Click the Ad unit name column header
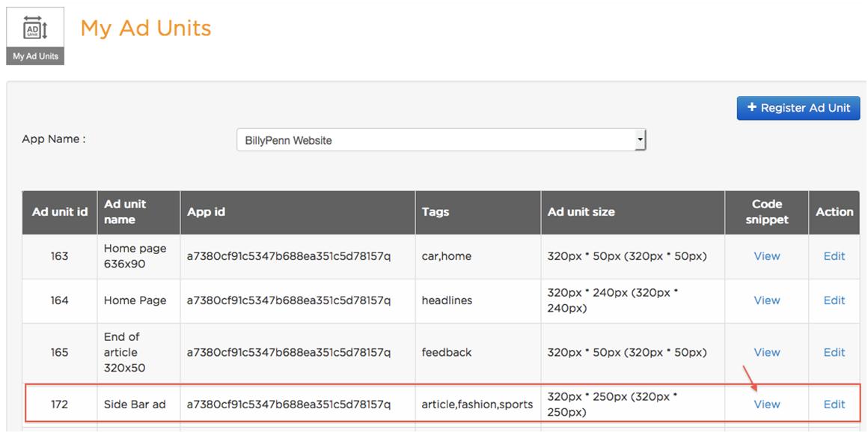The image size is (868, 433). [x=138, y=212]
